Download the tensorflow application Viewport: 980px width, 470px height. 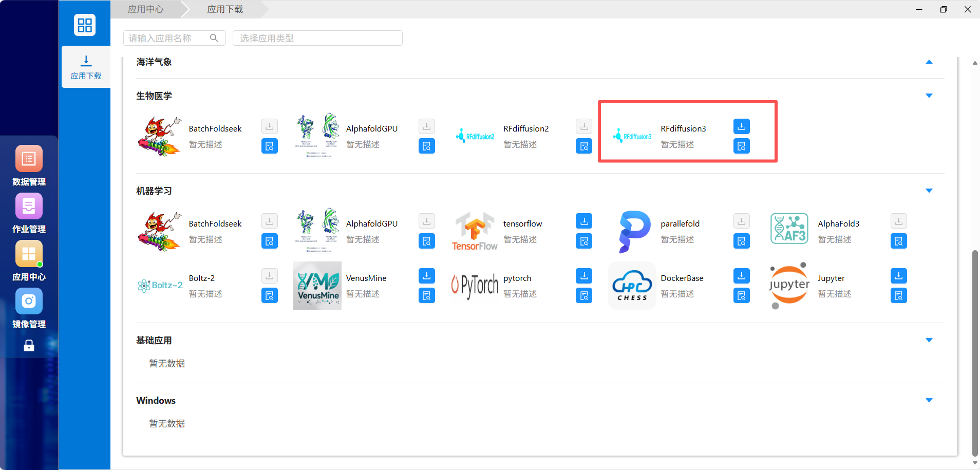tap(584, 221)
